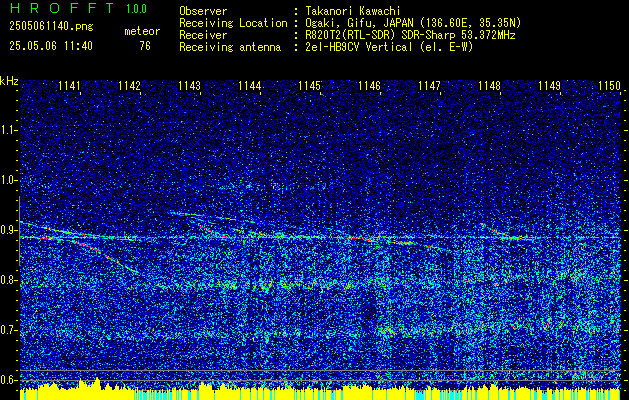Click the 1.1 kHz frequency label
629x400 pixels.
tap(8, 130)
